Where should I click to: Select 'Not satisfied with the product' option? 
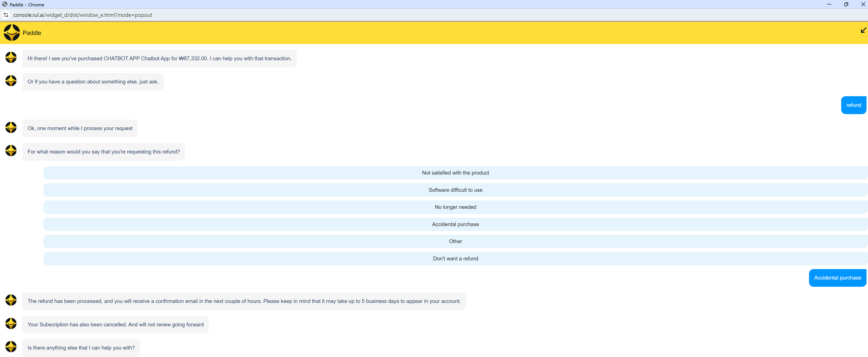(x=455, y=173)
